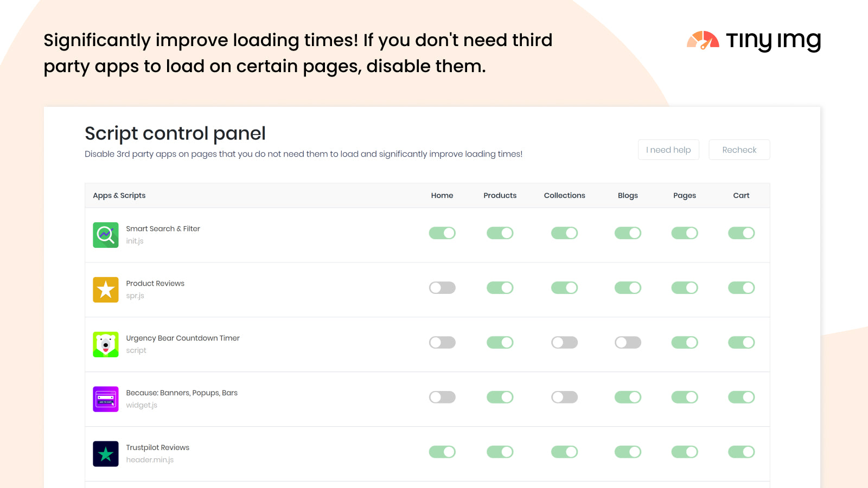Viewport: 868px width, 488px height.
Task: Click the Smart Search & Filter app icon
Action: click(x=106, y=235)
